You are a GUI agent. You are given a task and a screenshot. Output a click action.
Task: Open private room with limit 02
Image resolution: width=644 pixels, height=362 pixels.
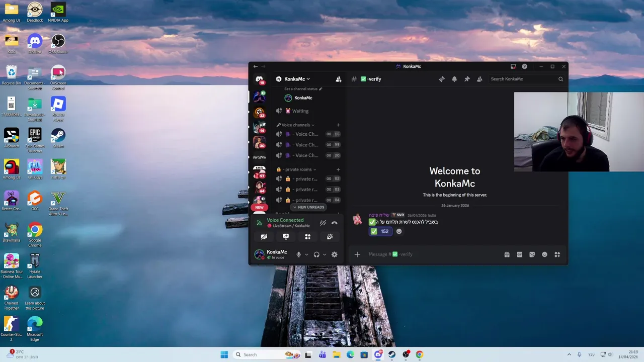click(x=308, y=179)
